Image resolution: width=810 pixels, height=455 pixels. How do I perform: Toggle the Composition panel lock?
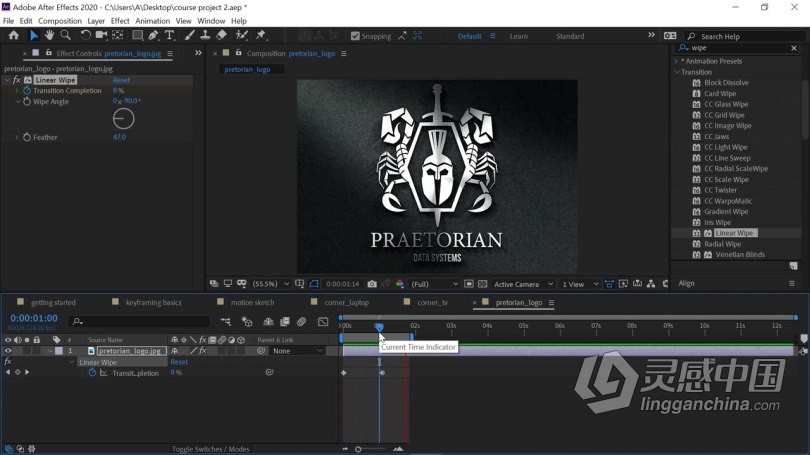pyautogui.click(x=239, y=53)
